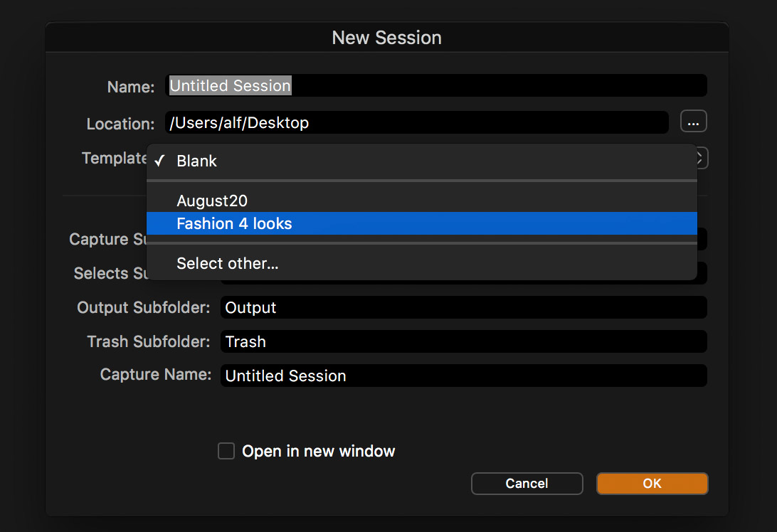Click the Selects Subfolder field edge
Screen dimensions: 777x532
tap(702, 273)
